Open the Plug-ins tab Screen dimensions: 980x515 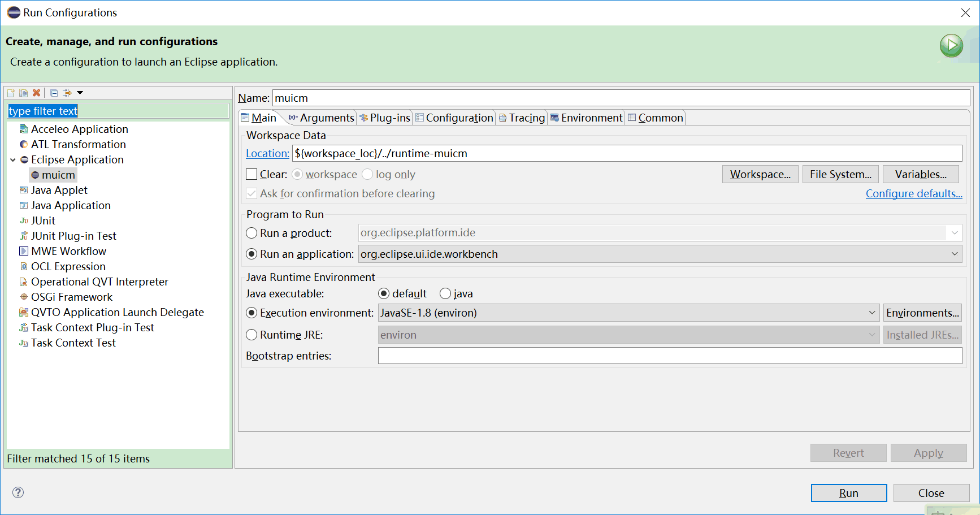[385, 118]
